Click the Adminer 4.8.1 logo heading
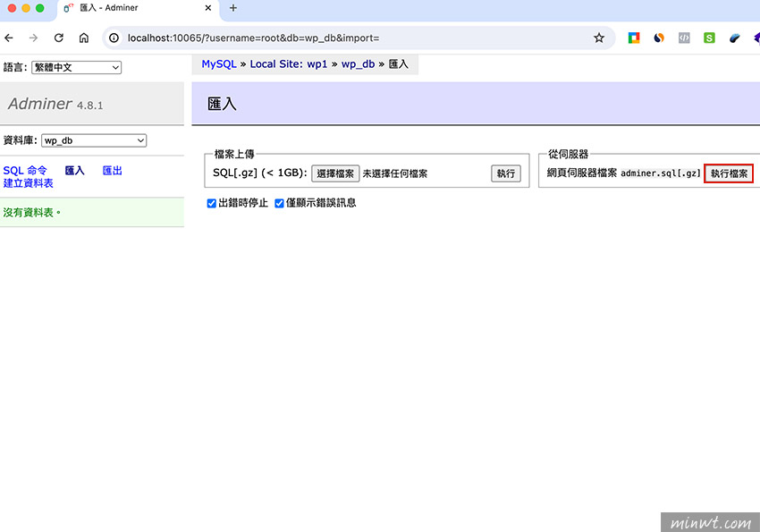 pyautogui.click(x=55, y=104)
